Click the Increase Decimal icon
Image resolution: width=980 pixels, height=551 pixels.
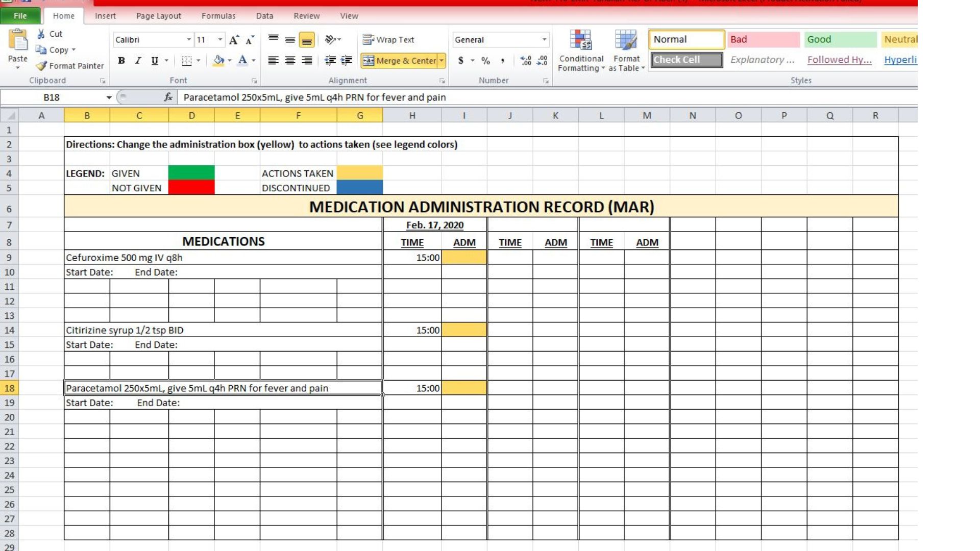(x=526, y=60)
